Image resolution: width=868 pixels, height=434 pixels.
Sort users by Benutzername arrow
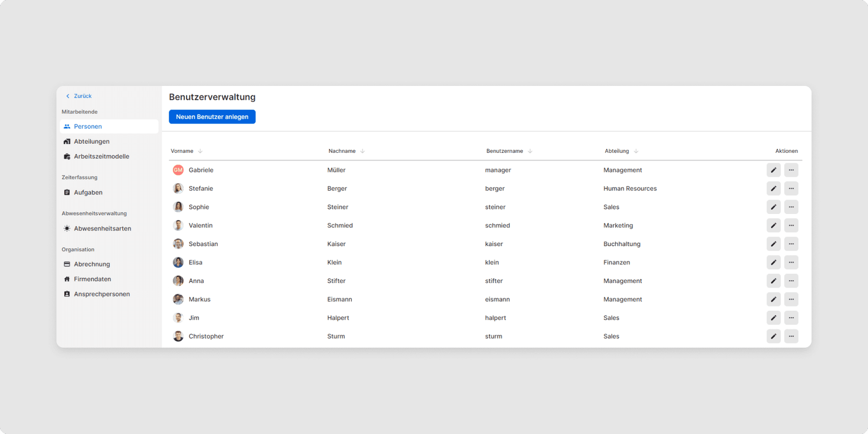tap(530, 151)
